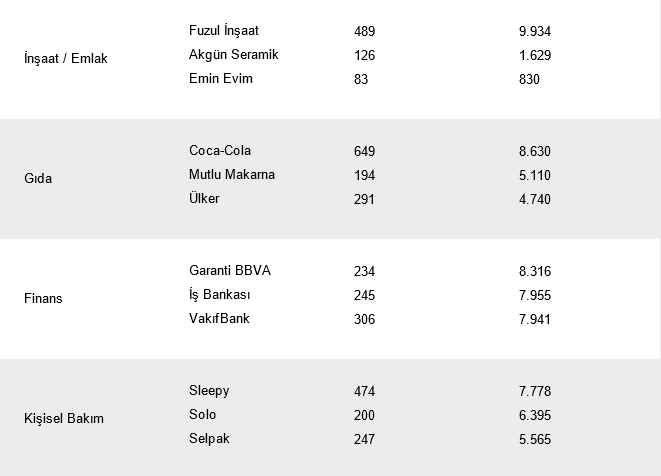Click the Sleepy brand name
This screenshot has width=661, height=476.
[x=209, y=391]
